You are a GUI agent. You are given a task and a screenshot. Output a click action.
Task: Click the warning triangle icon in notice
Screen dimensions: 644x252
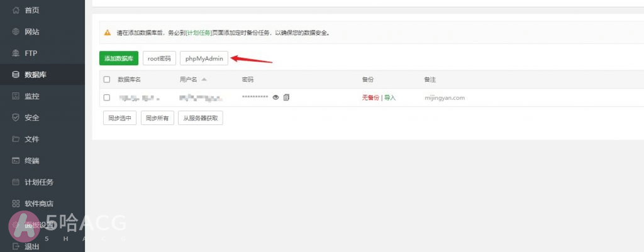pos(107,33)
